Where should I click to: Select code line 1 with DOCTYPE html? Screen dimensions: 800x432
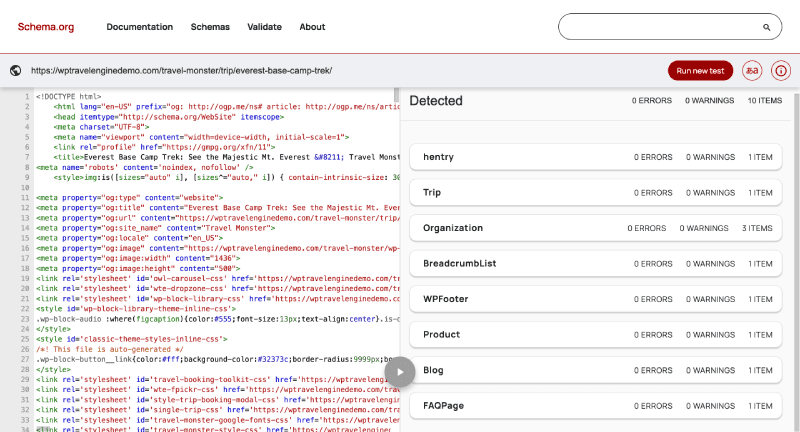tap(69, 96)
